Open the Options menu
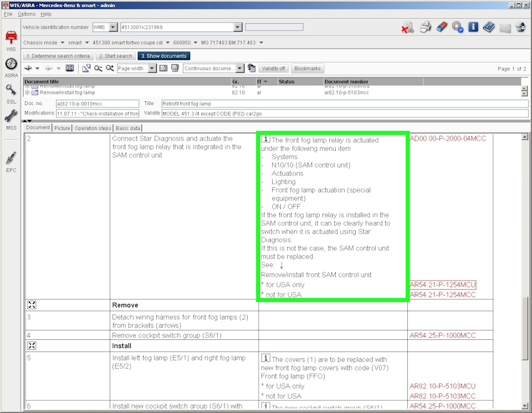The height and width of the screenshot is (413, 532). point(27,14)
